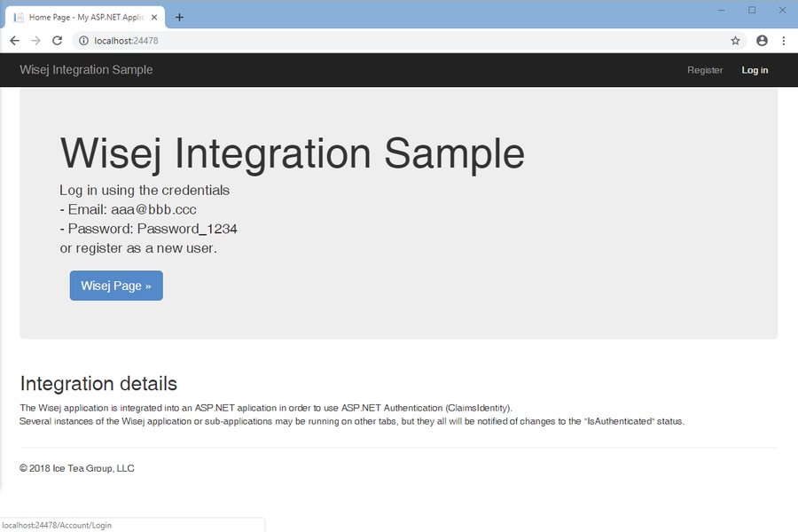Maximize the browser window
Viewport: 798px width, 532px height.
pyautogui.click(x=752, y=10)
